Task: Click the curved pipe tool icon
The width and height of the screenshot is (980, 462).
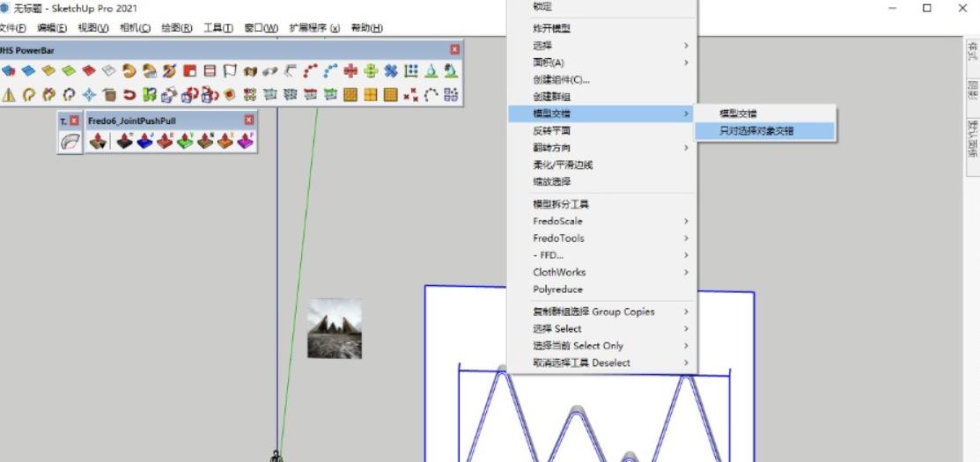Action: point(70,141)
